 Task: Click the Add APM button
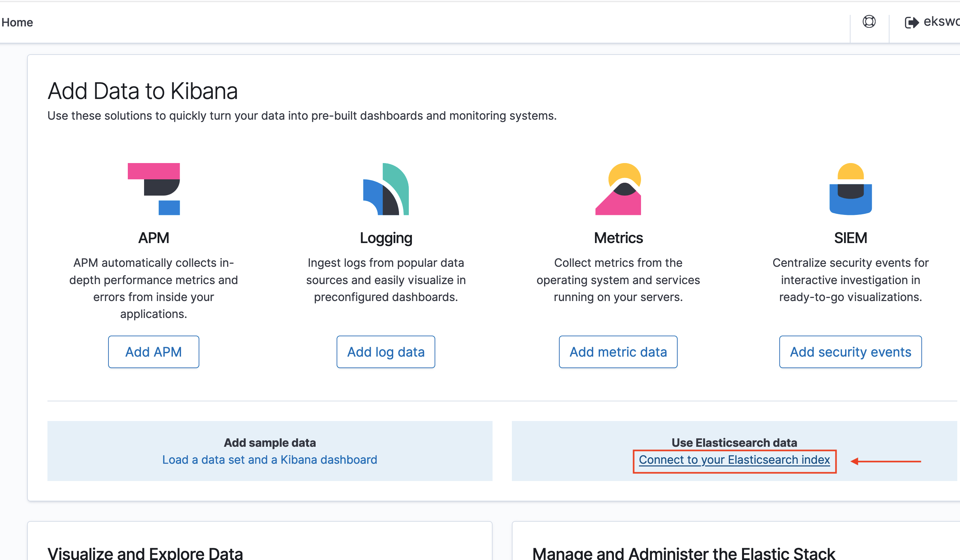(x=154, y=352)
